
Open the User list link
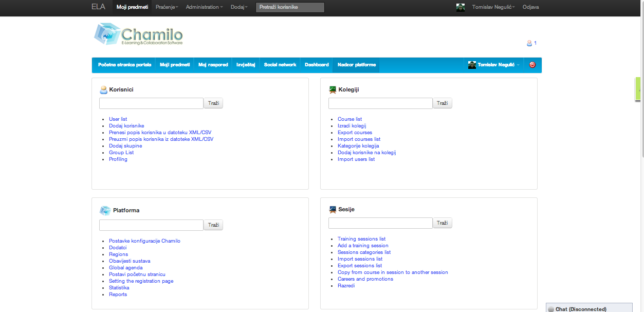tap(118, 119)
